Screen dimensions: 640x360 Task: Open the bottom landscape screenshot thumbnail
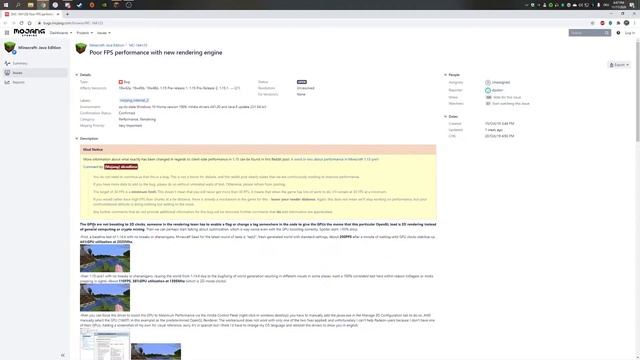coord(156,351)
